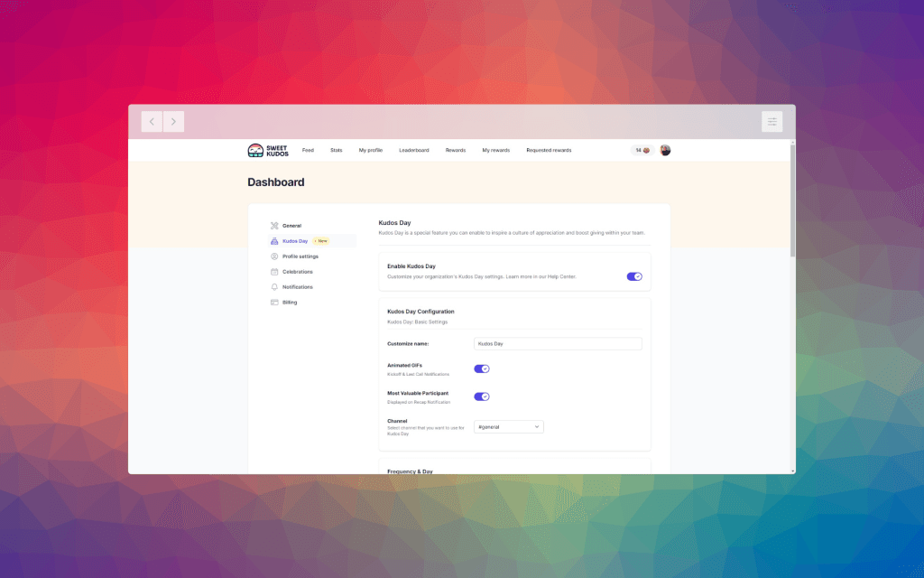The width and height of the screenshot is (924, 578).
Task: Click the General settings icon in sidebar
Action: (x=274, y=226)
